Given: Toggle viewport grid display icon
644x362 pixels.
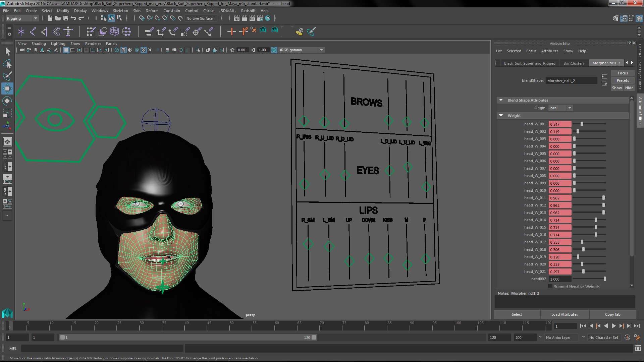Looking at the screenshot, I should tap(66, 50).
